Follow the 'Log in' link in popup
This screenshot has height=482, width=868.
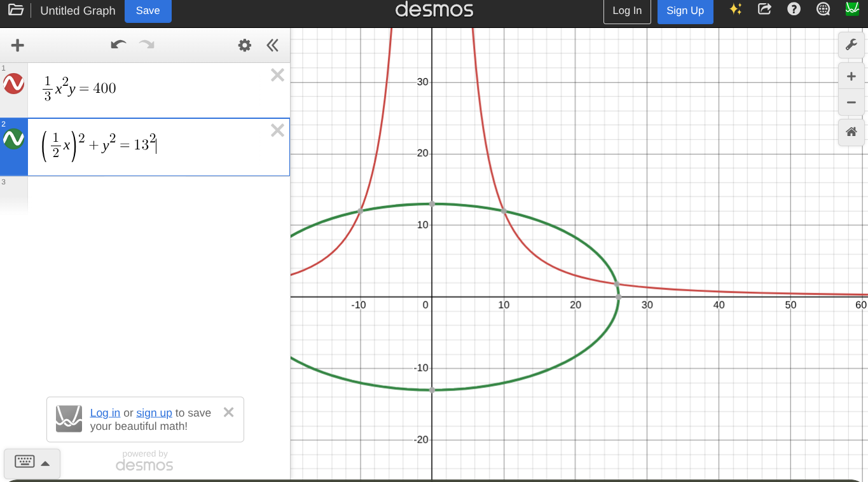tap(105, 413)
